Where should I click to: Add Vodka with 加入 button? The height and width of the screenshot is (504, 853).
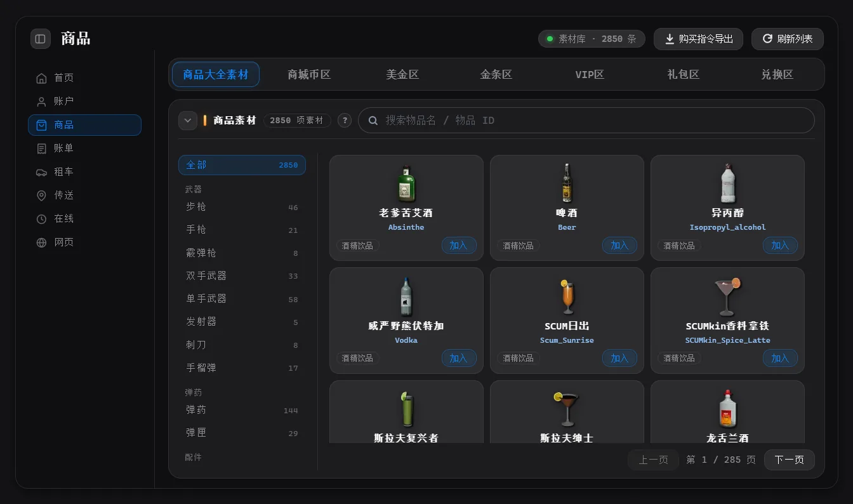click(459, 358)
